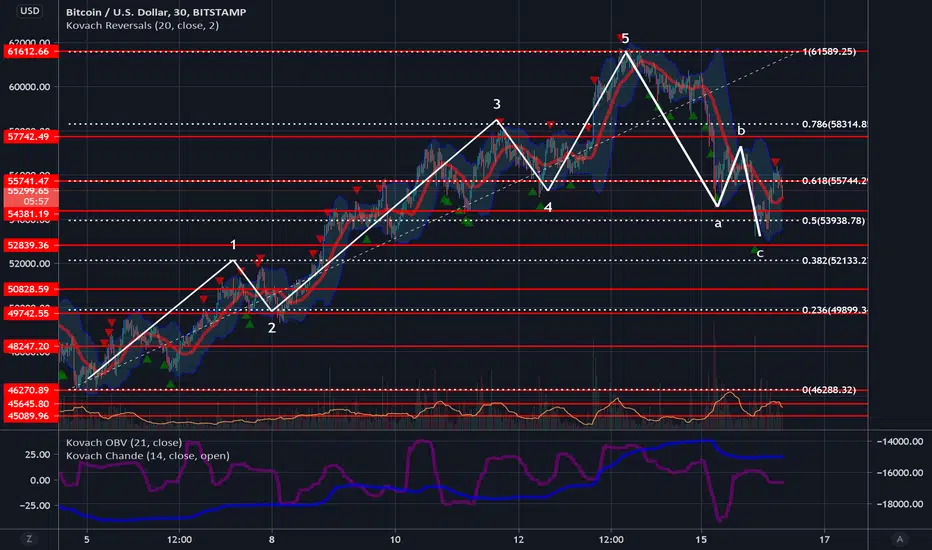Click the 55741.47 red price label
Image resolution: width=932 pixels, height=550 pixels.
click(x=29, y=181)
